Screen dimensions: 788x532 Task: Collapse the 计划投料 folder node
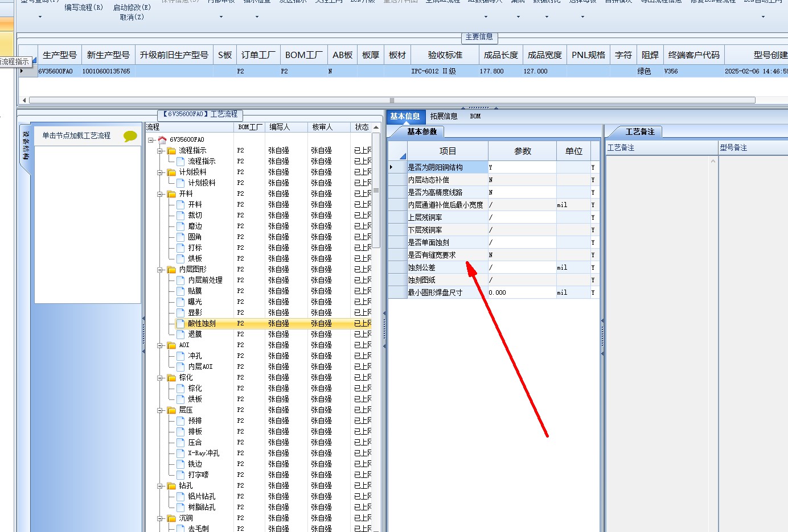coord(160,172)
